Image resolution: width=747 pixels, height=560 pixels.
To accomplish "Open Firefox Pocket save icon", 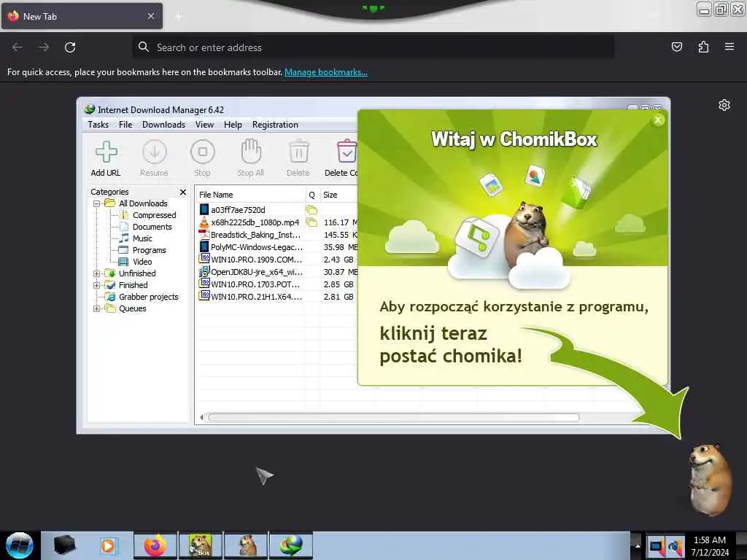I will pos(676,47).
